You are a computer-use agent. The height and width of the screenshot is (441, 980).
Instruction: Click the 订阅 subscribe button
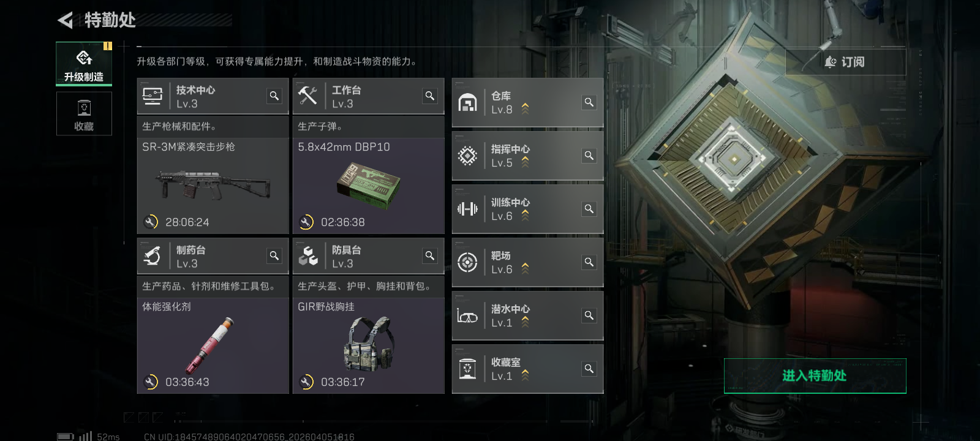point(845,62)
